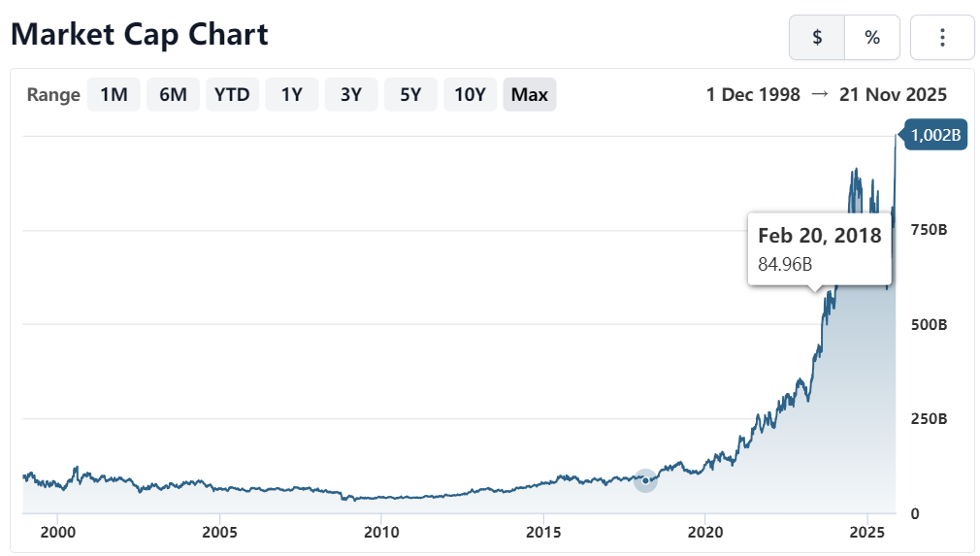This screenshot has height=556, width=980.
Task: Select the Max range button
Action: [530, 95]
